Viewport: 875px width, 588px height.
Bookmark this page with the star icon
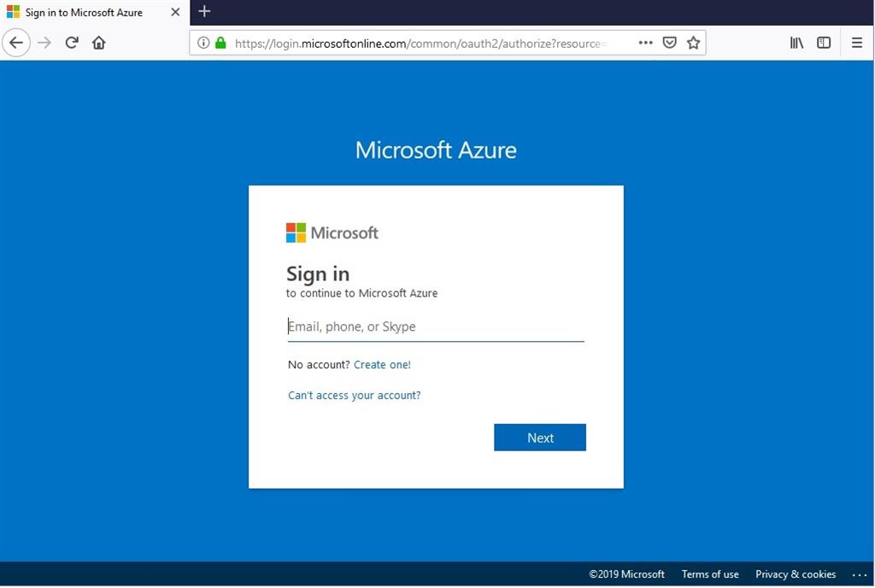pyautogui.click(x=693, y=42)
